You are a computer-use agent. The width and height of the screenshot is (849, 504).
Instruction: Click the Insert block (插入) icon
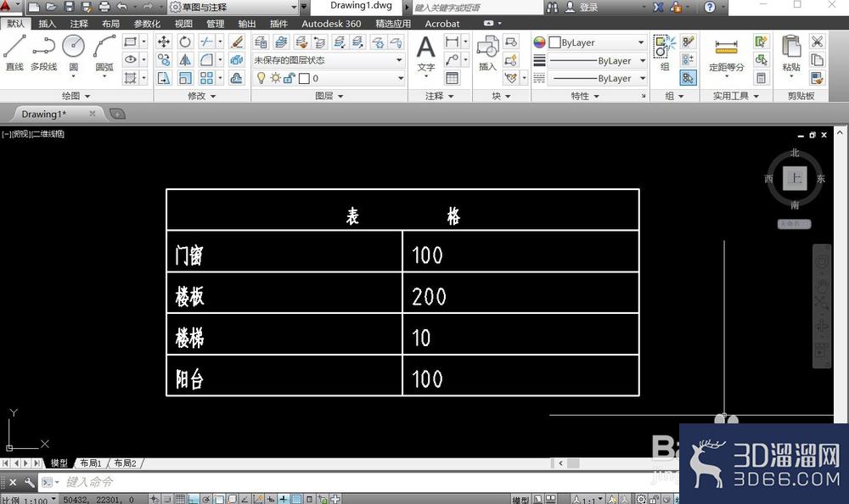tap(487, 53)
